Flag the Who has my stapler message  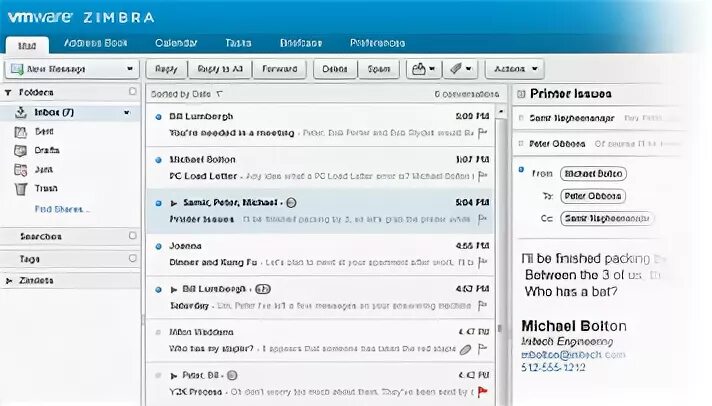pos(482,349)
